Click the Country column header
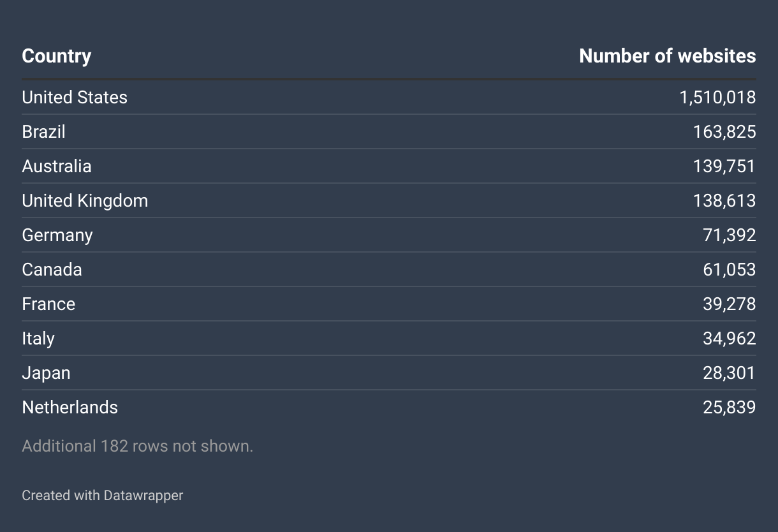The width and height of the screenshot is (778, 532). (x=57, y=56)
